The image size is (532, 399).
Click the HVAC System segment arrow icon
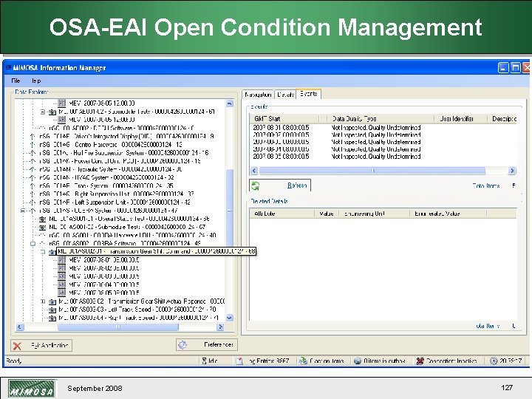33,177
